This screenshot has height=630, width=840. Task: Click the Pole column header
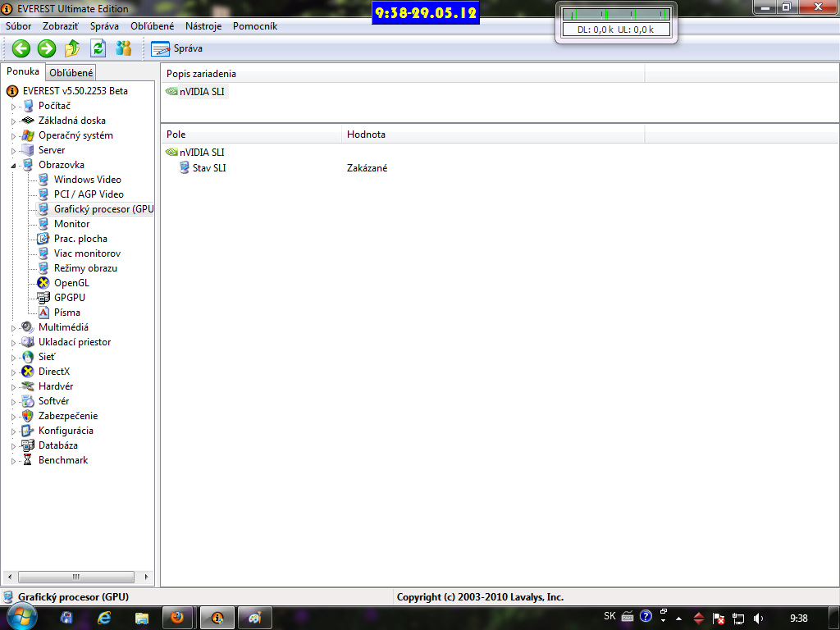[x=251, y=135]
